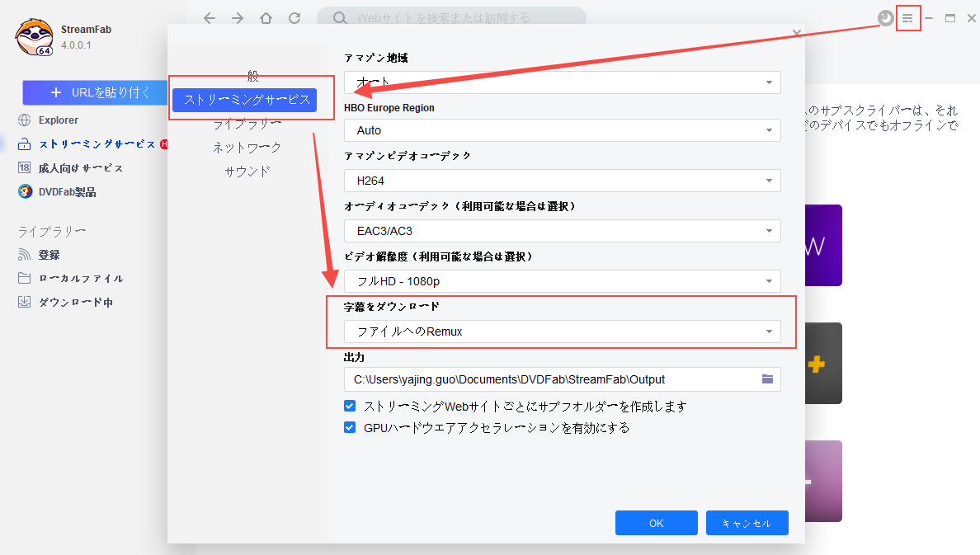Go forward with the right arrow button
This screenshot has width=980, height=555.
click(x=238, y=18)
